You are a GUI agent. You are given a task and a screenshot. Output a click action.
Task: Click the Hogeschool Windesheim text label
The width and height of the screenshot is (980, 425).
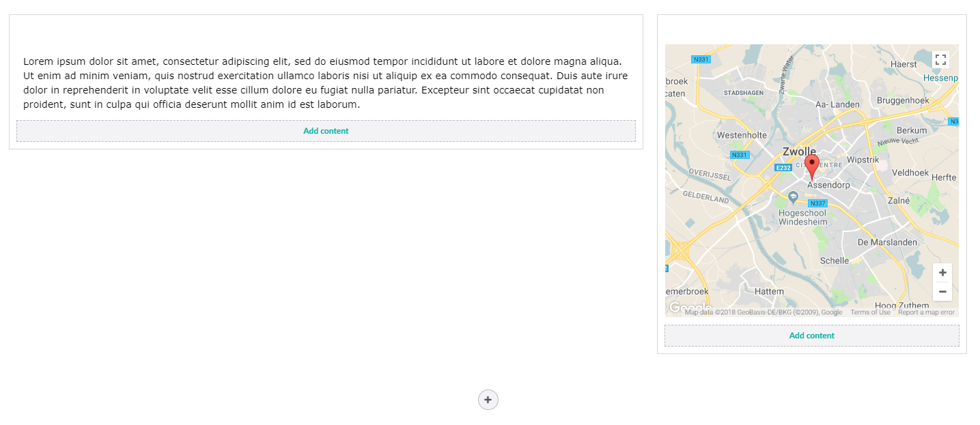(x=803, y=218)
